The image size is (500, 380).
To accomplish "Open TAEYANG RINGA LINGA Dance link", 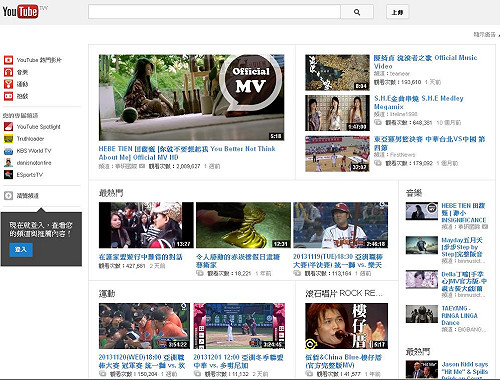I will point(459,315).
